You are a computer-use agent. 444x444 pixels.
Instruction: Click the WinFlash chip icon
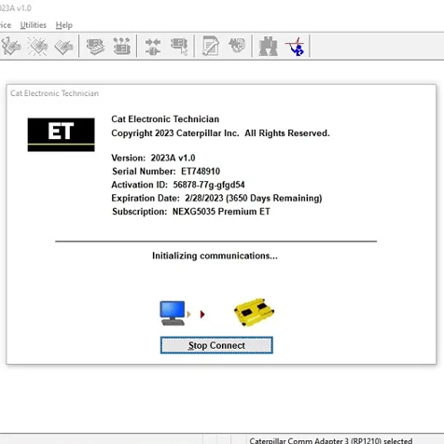click(237, 45)
